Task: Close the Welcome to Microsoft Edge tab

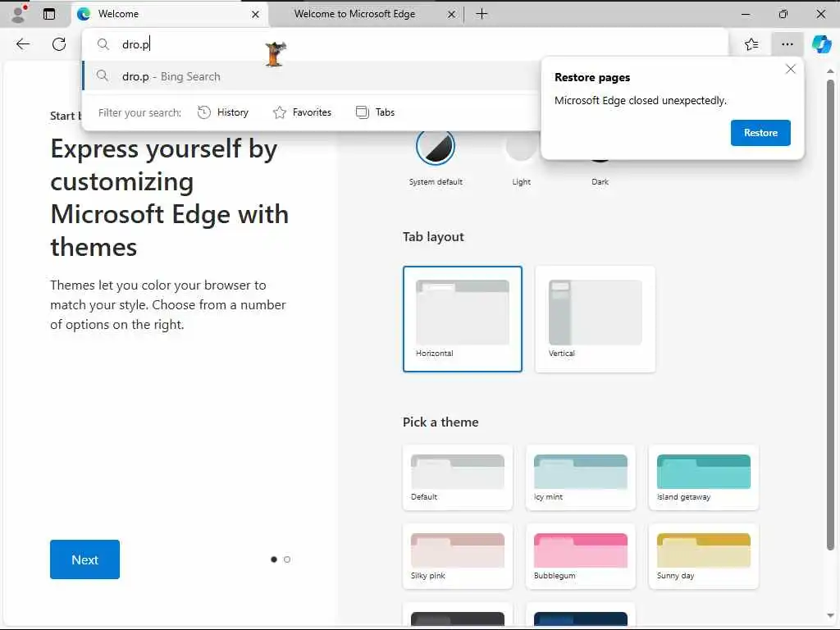Action: (452, 15)
